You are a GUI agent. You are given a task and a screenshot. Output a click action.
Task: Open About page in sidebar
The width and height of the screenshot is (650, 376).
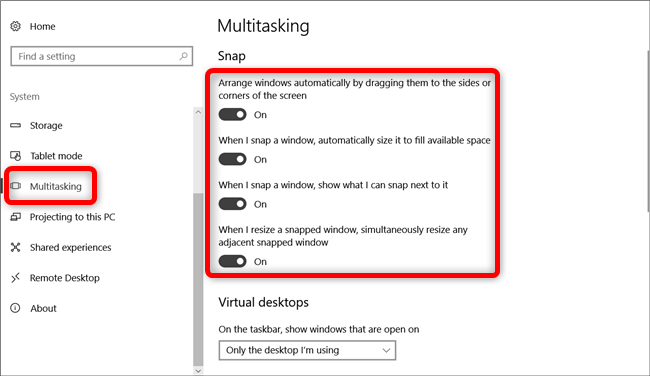[x=43, y=308]
